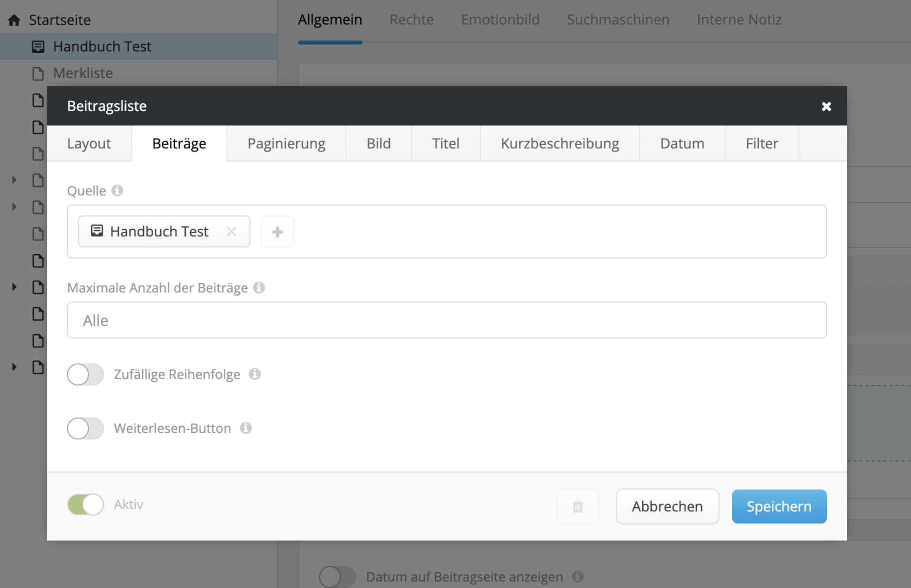Click the home icon beside Startseite
This screenshot has height=588, width=911.
coord(15,20)
